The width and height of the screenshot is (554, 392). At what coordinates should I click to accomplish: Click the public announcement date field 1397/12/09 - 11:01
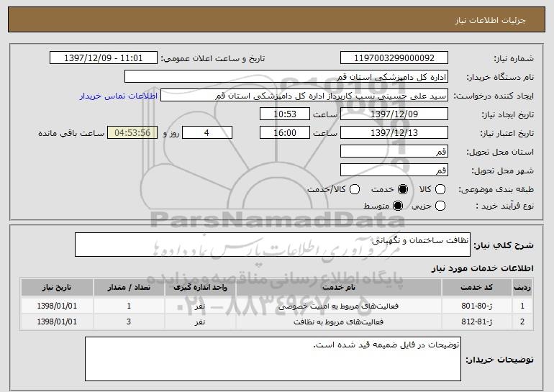104,58
